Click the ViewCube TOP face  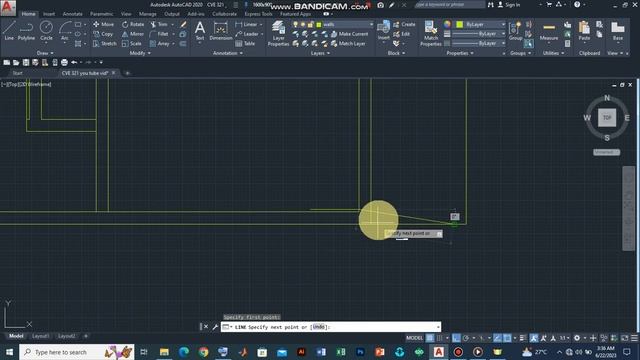click(607, 118)
